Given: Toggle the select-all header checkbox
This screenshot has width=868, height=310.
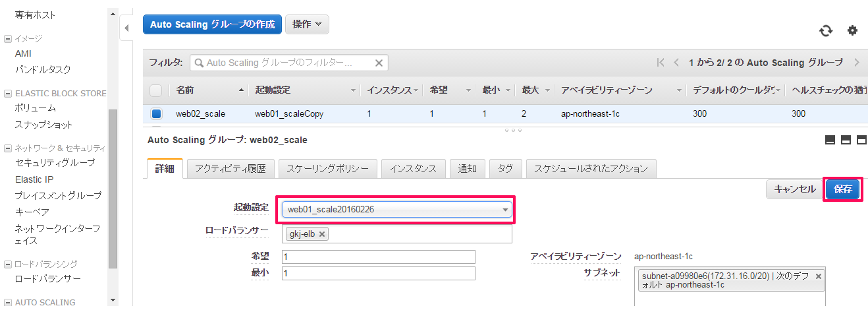Looking at the screenshot, I should tap(156, 90).
